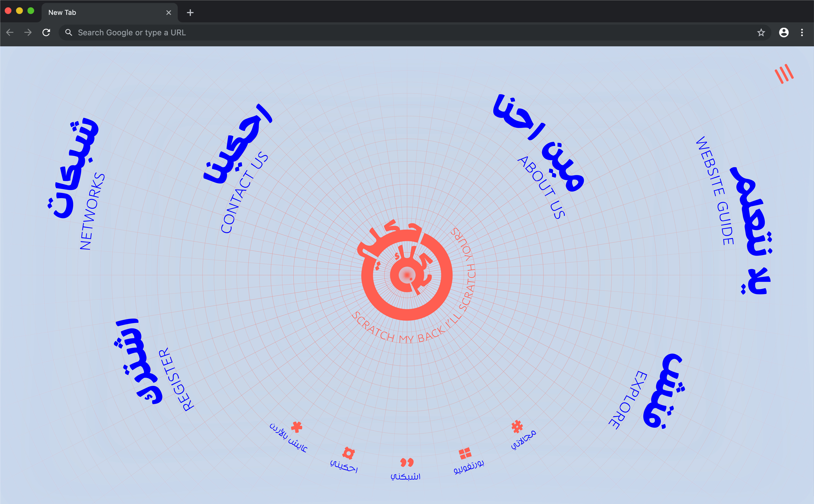Image resolution: width=814 pixels, height=504 pixels.
Task: Click the احكيني label
Action: pos(344,466)
